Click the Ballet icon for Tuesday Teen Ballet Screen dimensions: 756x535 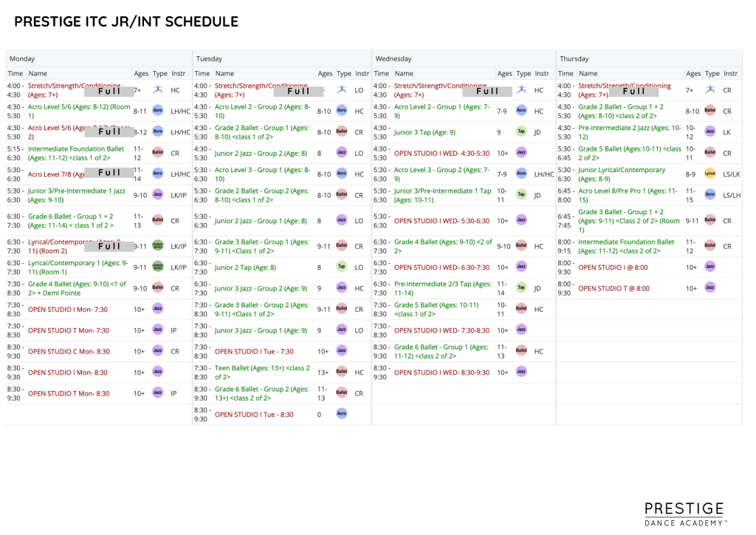[342, 372]
